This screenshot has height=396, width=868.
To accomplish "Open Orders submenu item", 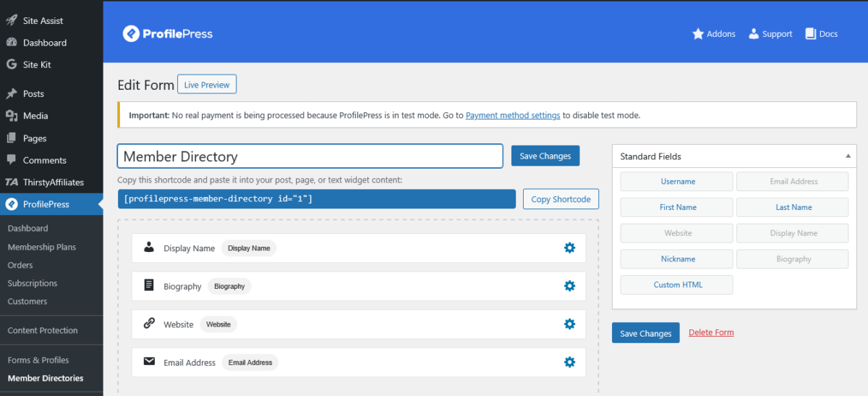I will tap(20, 265).
